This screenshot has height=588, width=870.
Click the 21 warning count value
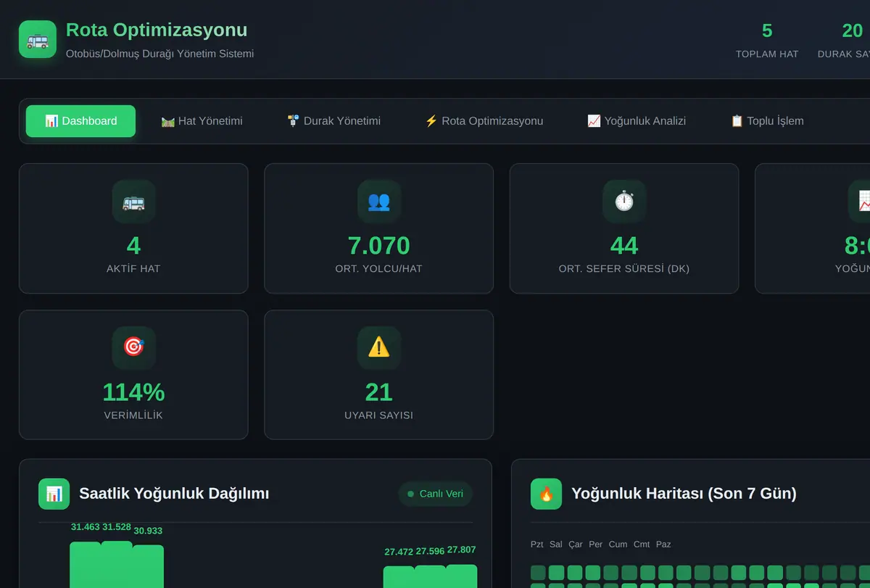pyautogui.click(x=379, y=392)
